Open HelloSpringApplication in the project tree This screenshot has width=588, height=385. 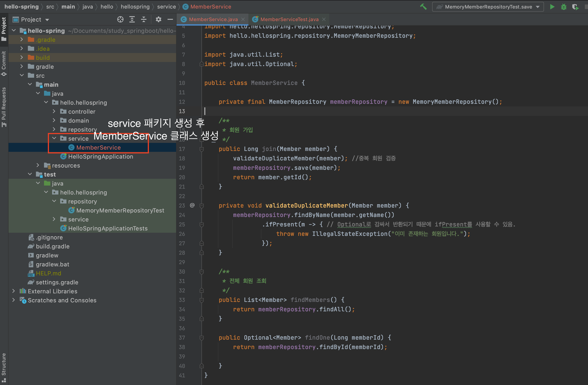pyautogui.click(x=100, y=156)
